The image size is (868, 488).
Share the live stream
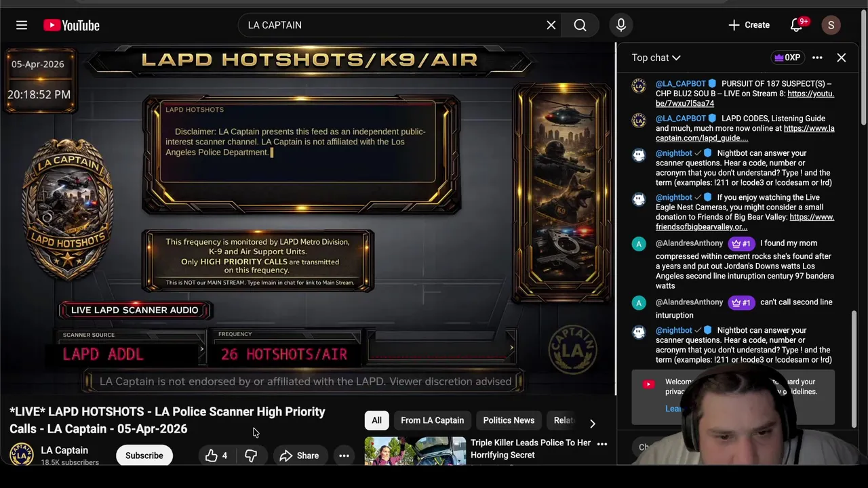298,455
